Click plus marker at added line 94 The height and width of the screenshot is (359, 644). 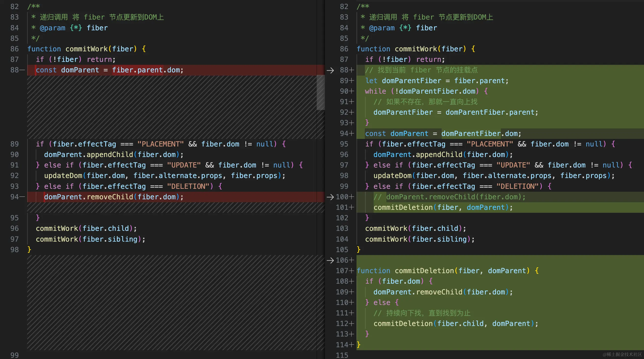(352, 134)
